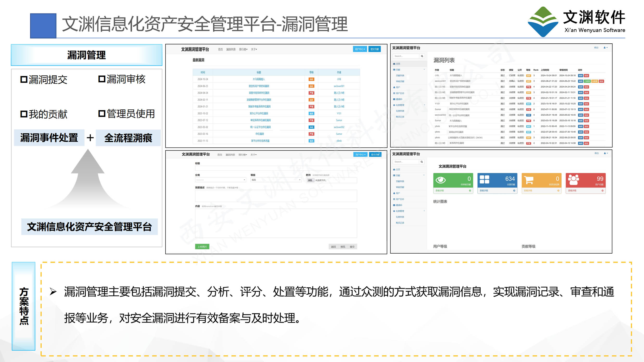The width and height of the screenshot is (644, 362).
Task: Click blue 编辑 button on 小车 list row
Action: click(x=581, y=76)
